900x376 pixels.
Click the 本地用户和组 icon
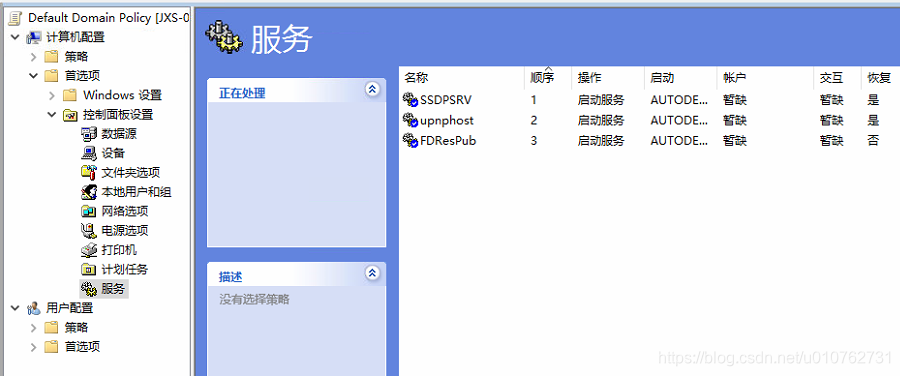(x=89, y=192)
